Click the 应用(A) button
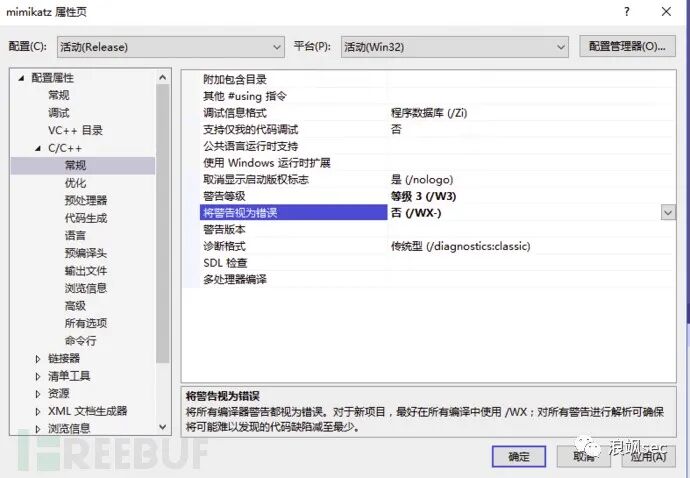The image size is (690, 478). coord(649,456)
